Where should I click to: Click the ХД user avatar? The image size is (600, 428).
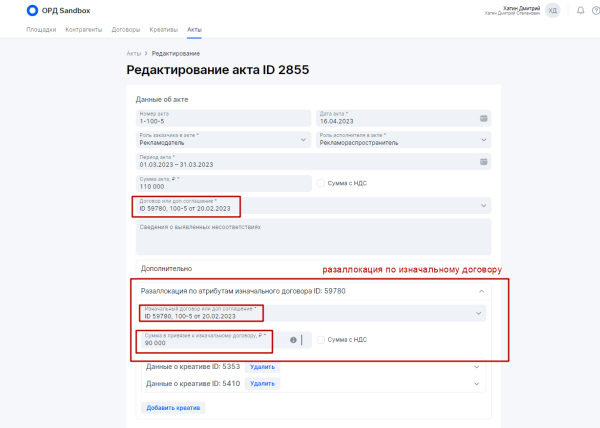(553, 10)
